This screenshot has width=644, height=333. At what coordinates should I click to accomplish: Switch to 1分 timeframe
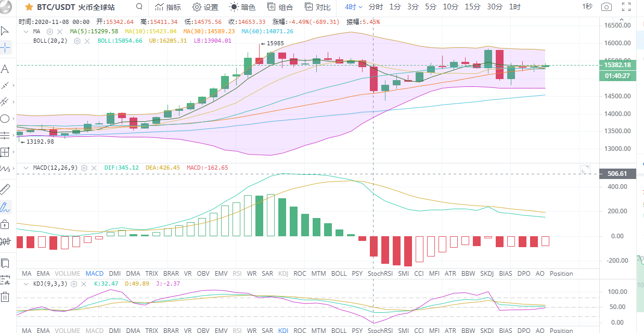395,7
